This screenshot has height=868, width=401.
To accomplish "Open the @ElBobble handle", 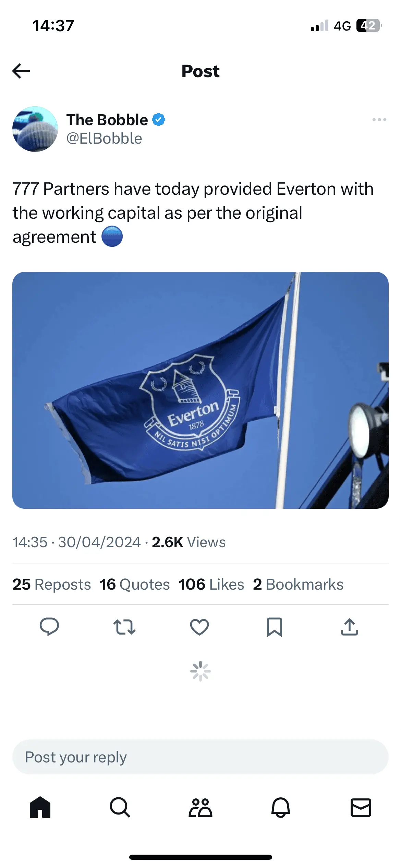I will tap(104, 138).
